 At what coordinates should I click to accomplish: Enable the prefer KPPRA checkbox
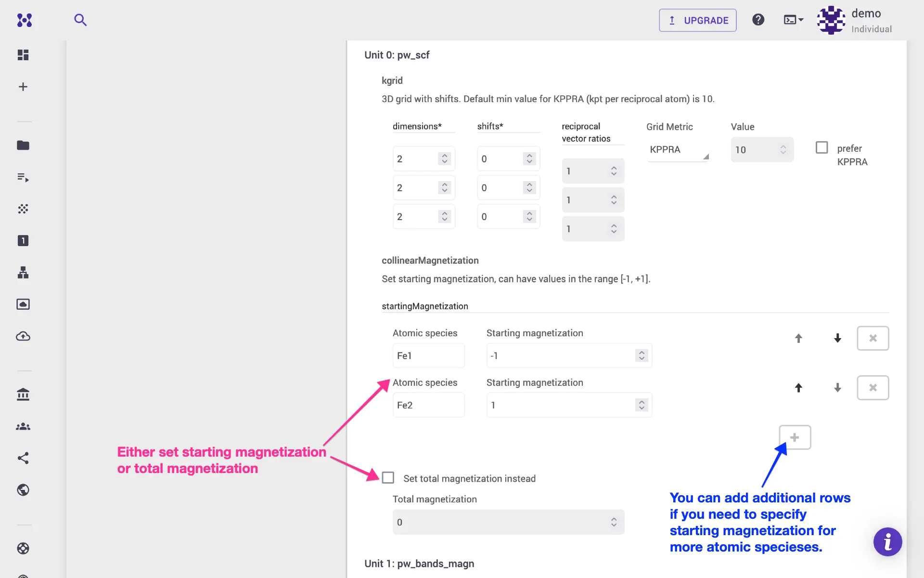click(x=822, y=147)
